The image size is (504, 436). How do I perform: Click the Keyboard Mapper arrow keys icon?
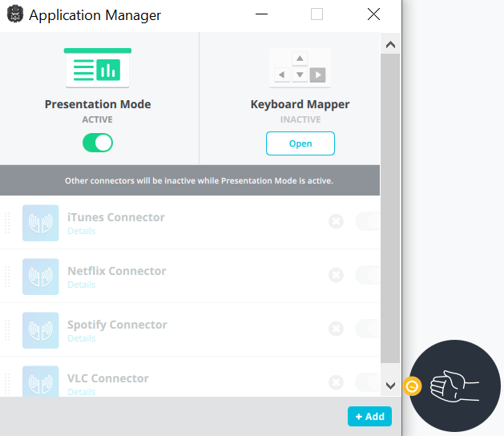(x=300, y=67)
